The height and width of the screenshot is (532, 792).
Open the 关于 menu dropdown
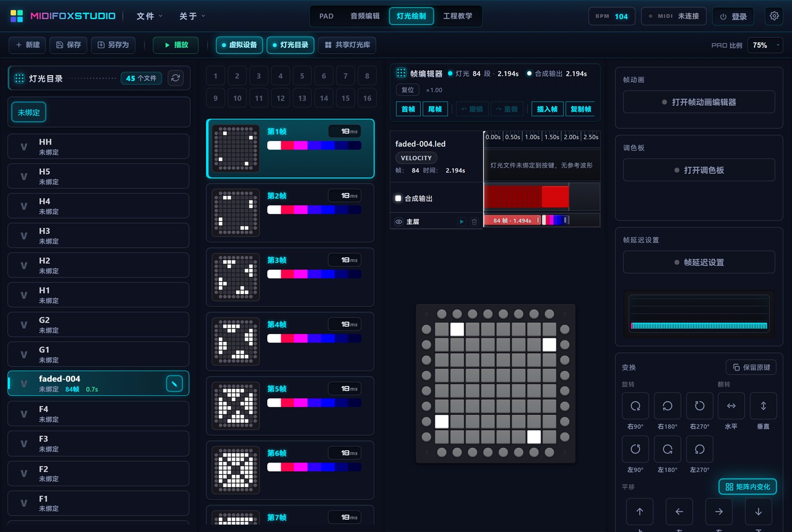[192, 16]
